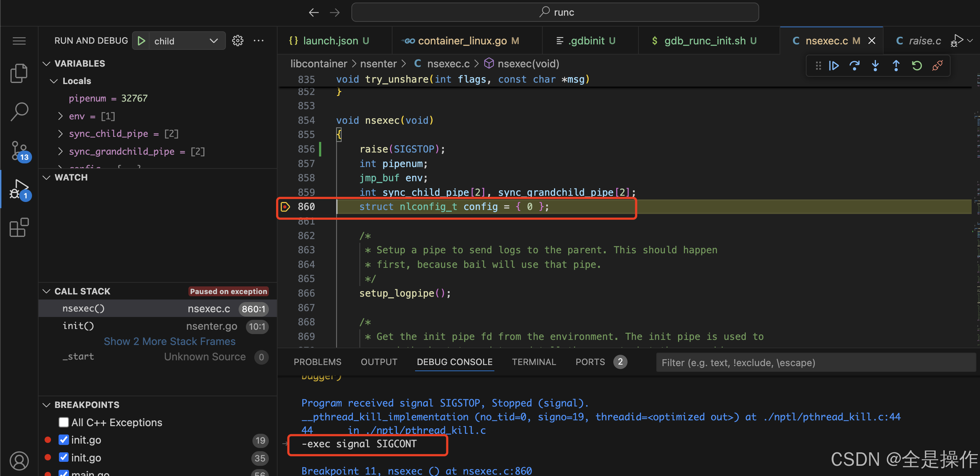The width and height of the screenshot is (980, 476).
Task: Restart the debug session
Action: tap(917, 66)
